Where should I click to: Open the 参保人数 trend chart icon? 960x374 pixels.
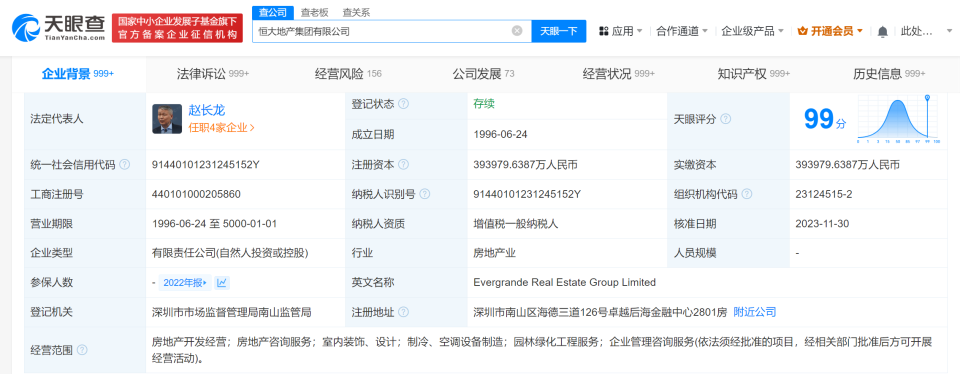click(222, 283)
